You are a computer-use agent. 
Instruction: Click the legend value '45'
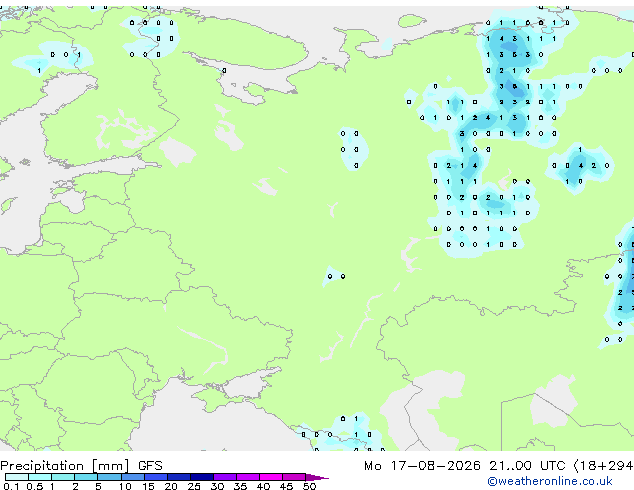click(x=286, y=486)
